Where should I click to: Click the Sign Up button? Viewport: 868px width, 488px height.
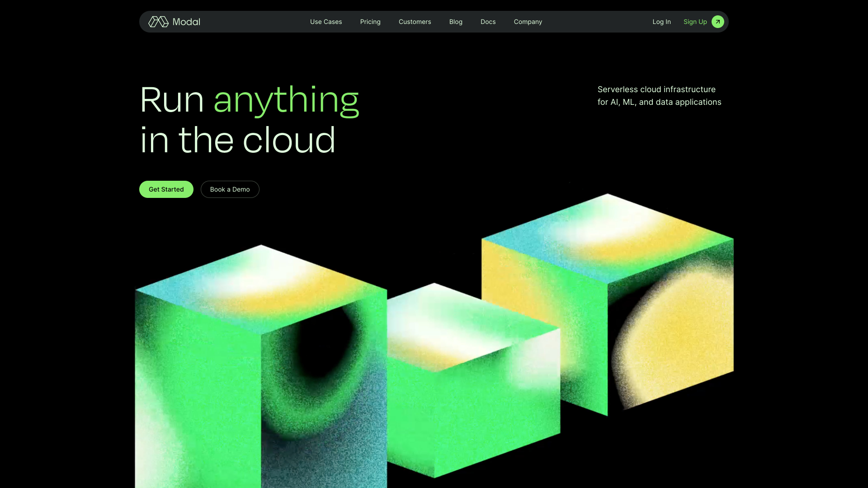pos(695,21)
